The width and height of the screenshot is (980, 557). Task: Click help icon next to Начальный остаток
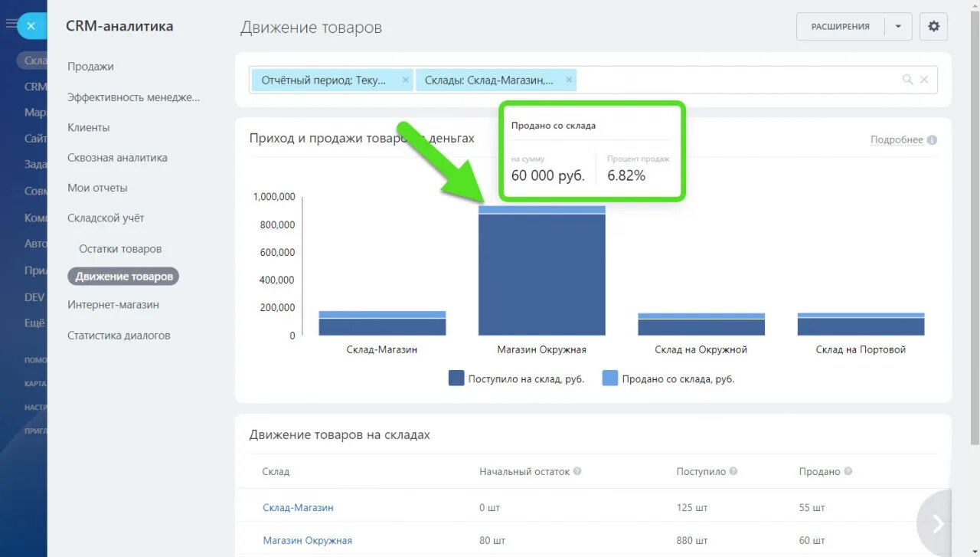click(x=577, y=471)
